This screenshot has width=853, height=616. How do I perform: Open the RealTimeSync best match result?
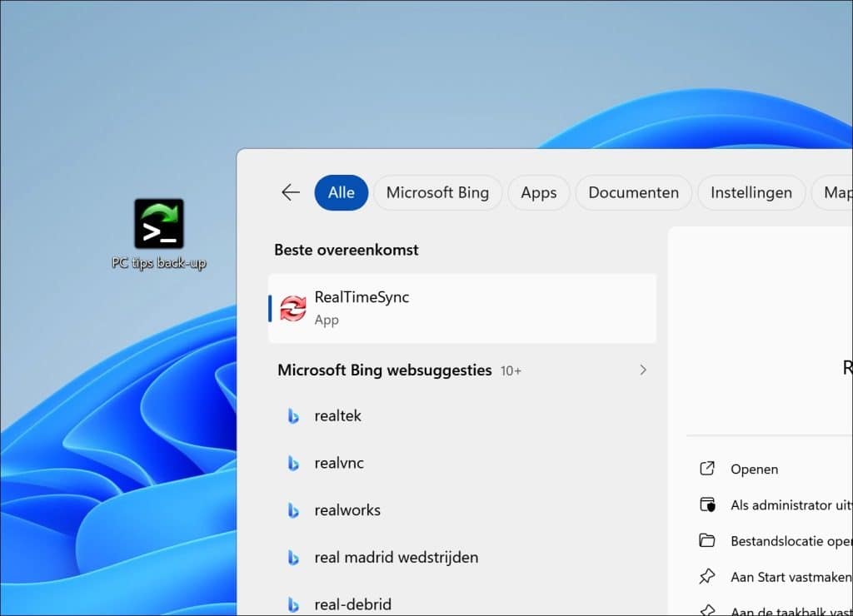[x=462, y=308]
